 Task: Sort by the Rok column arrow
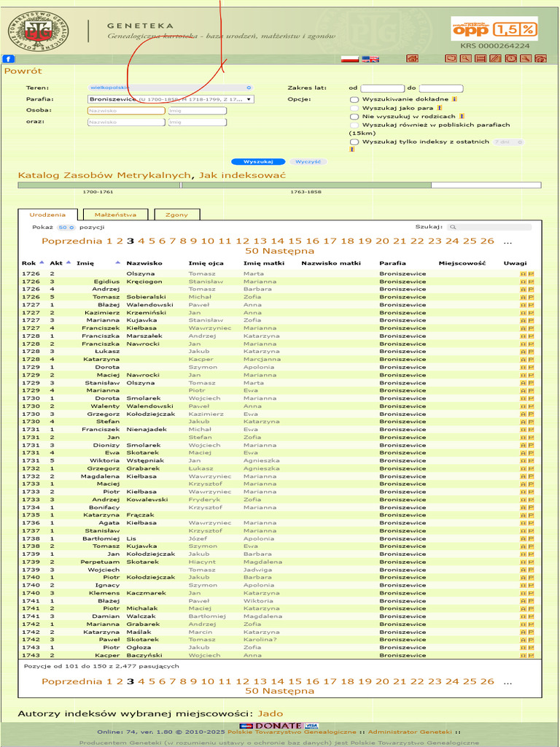pyautogui.click(x=42, y=263)
